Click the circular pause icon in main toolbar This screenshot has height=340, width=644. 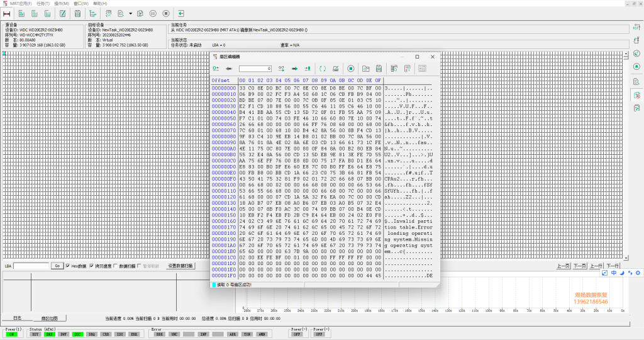(153, 14)
